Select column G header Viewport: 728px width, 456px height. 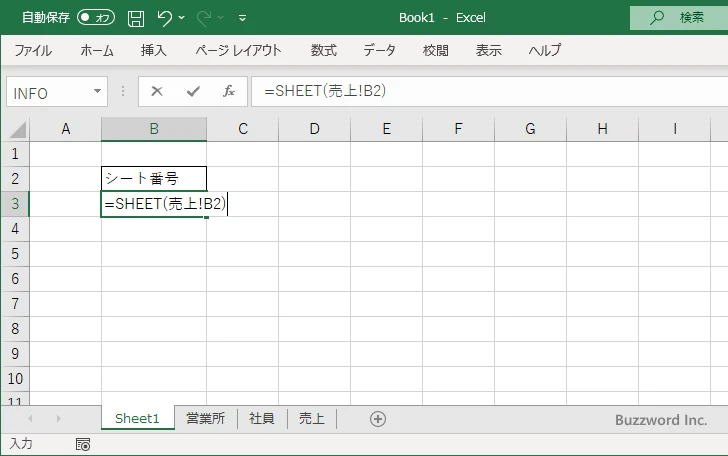530,129
